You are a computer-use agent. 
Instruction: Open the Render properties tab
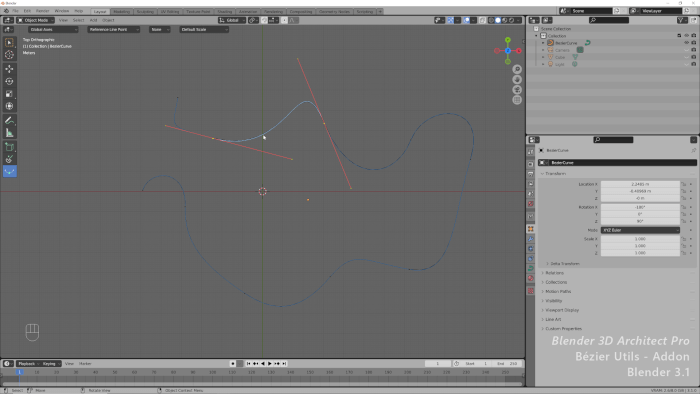pos(530,164)
